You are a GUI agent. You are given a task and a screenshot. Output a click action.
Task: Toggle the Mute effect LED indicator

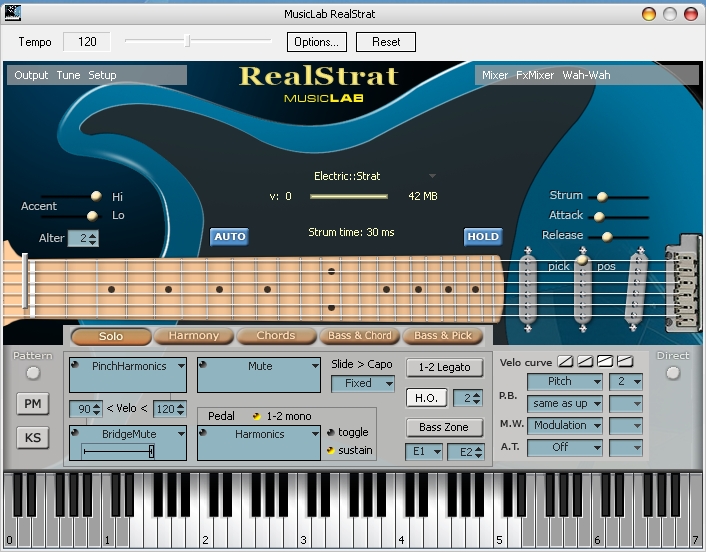pos(203,365)
